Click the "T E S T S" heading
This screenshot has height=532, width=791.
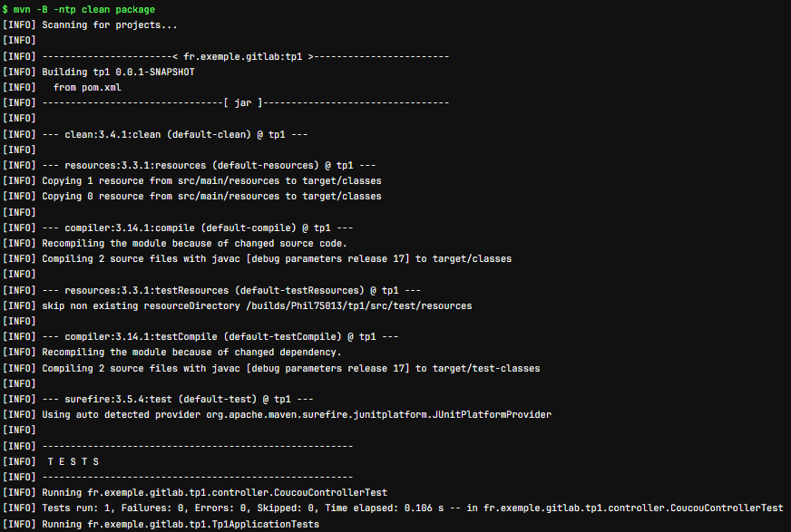[x=73, y=461]
